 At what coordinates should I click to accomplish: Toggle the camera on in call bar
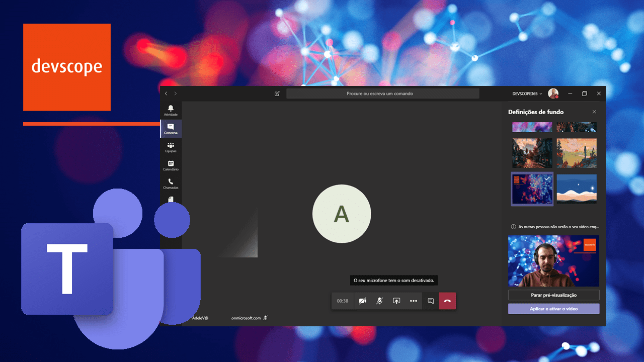tap(363, 301)
